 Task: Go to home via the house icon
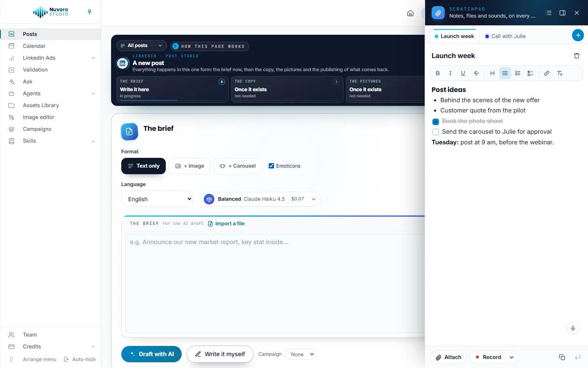(x=410, y=13)
